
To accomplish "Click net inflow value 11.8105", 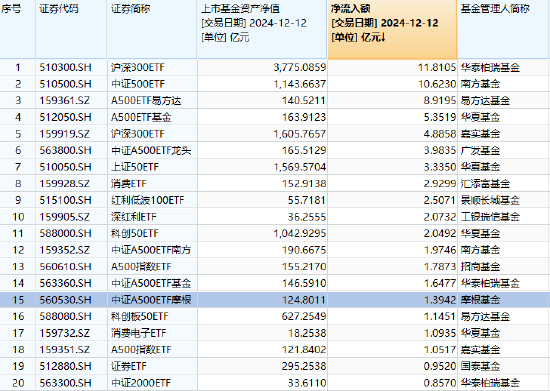I will pos(437,67).
